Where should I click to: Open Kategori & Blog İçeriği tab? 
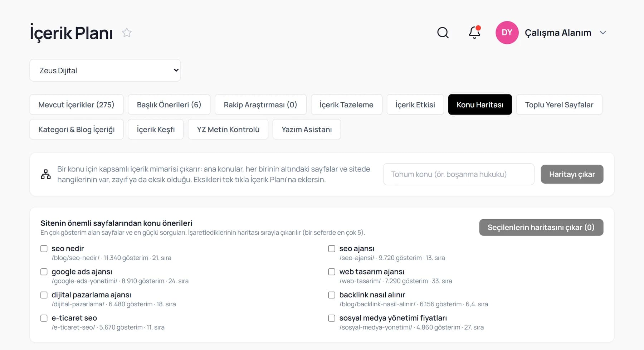(x=77, y=129)
